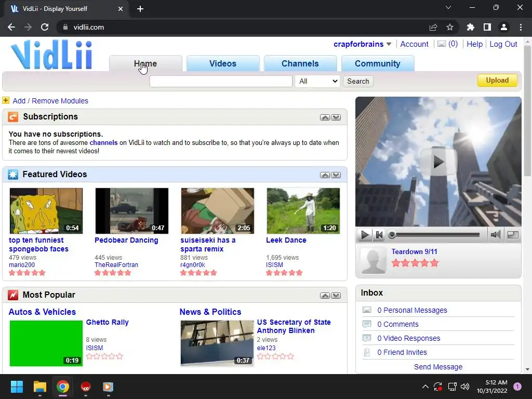Viewport: 532px width, 399px height.
Task: Open the Account link
Action: (414, 44)
